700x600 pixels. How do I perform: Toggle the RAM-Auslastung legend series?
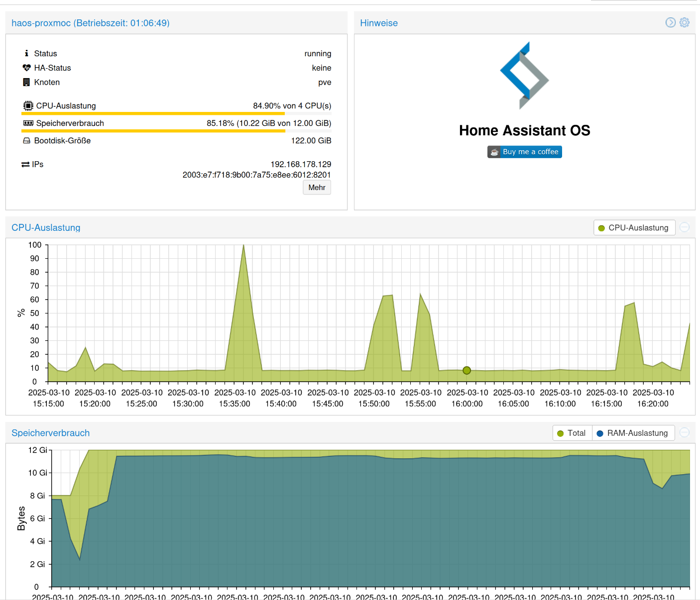pyautogui.click(x=633, y=433)
